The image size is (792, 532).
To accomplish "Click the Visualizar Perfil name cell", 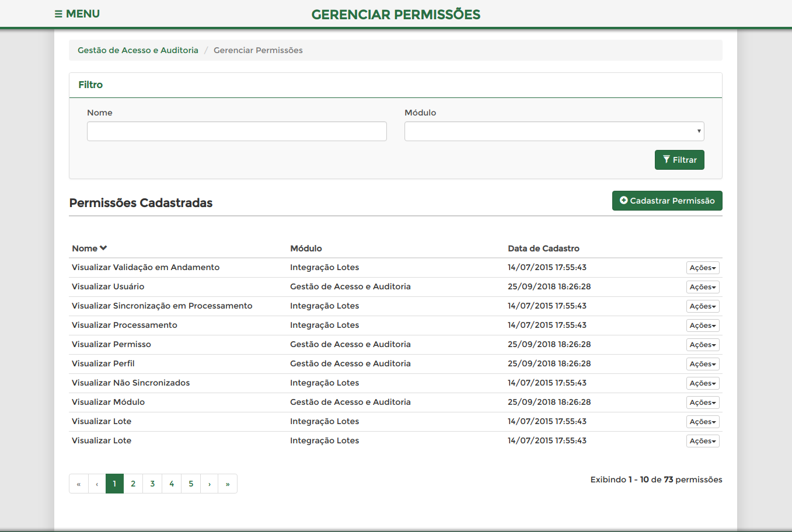I will coord(103,363).
